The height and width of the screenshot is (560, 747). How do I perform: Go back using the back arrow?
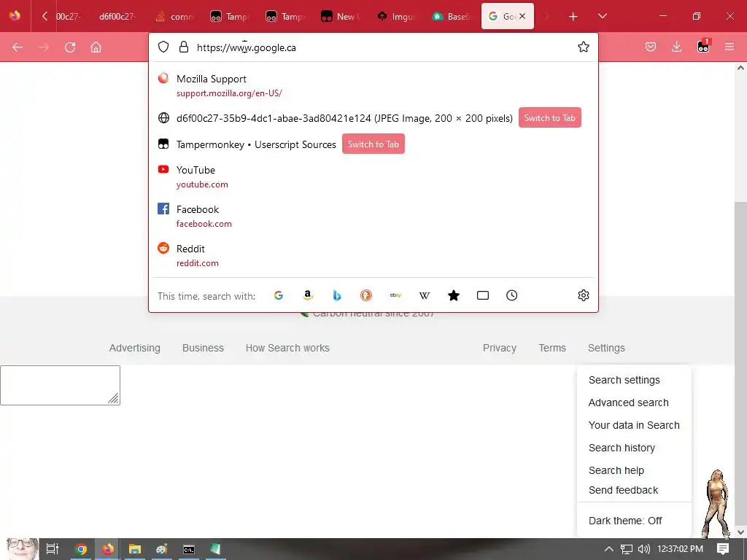tap(18, 47)
